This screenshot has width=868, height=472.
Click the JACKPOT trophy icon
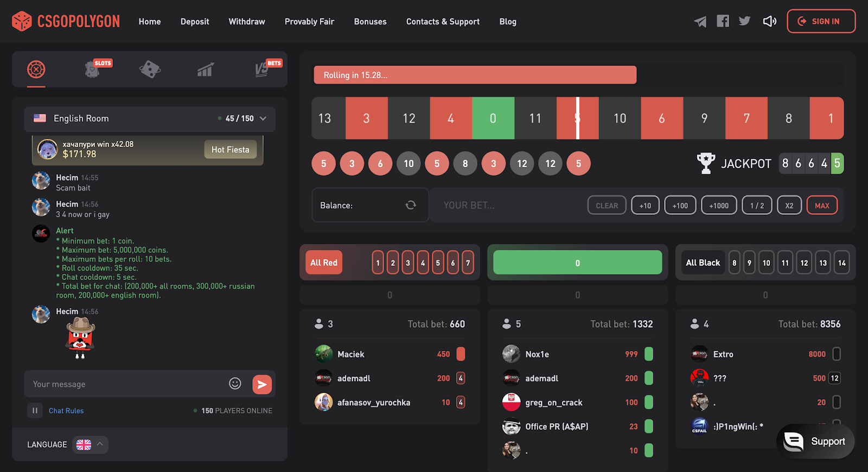tap(706, 163)
